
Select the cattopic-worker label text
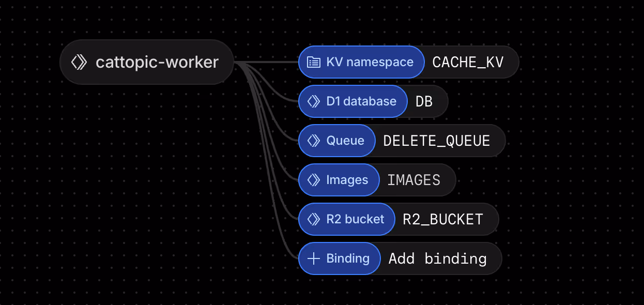[157, 63]
